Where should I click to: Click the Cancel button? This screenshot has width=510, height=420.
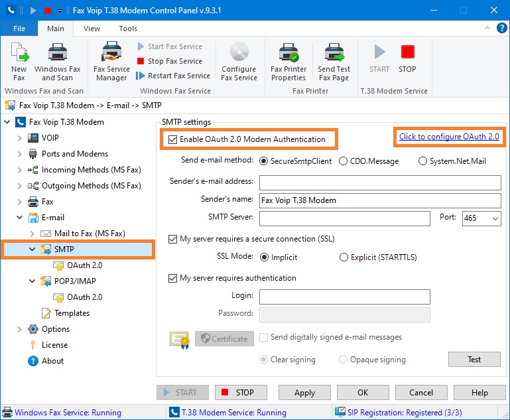pyautogui.click(x=421, y=393)
